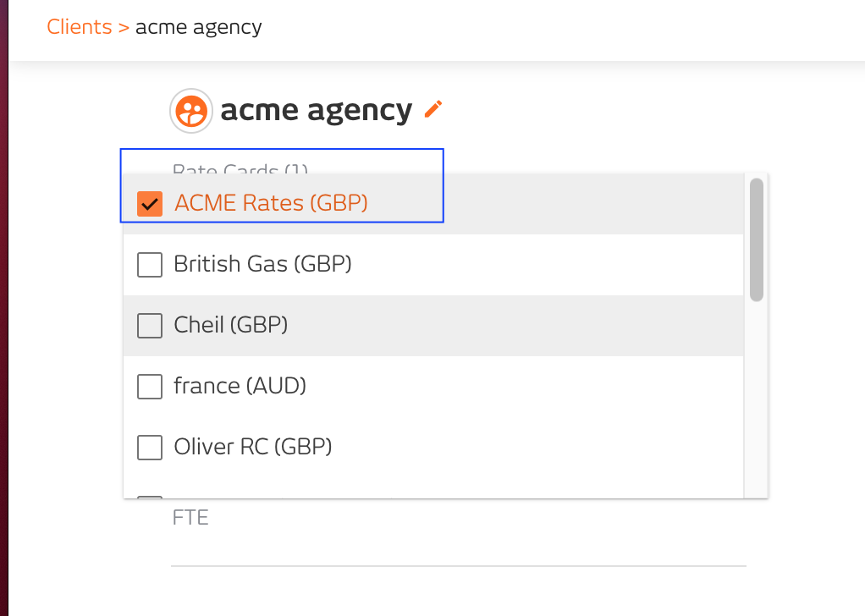865x616 pixels.
Task: Click the acme agency breadcrumb text
Action: 199,27
